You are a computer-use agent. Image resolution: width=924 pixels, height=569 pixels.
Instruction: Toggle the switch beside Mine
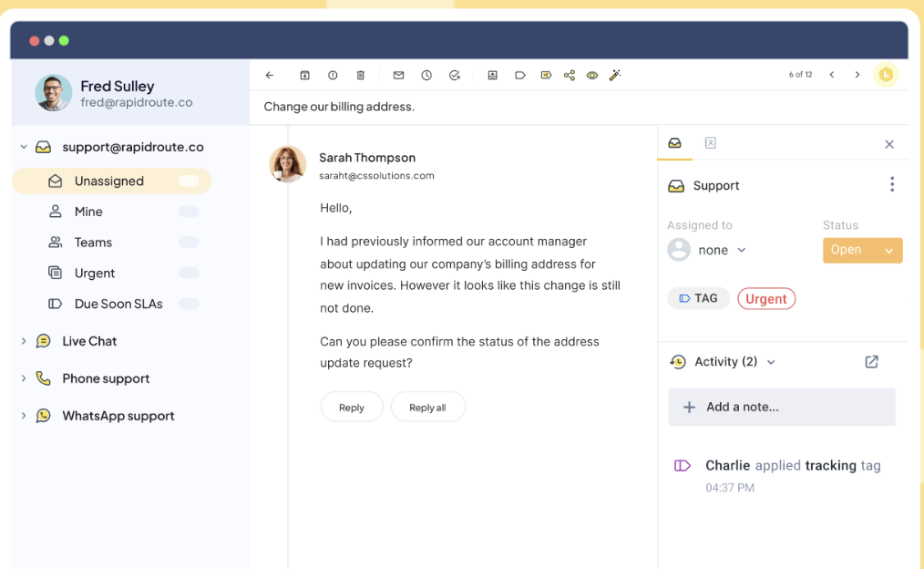(x=189, y=212)
